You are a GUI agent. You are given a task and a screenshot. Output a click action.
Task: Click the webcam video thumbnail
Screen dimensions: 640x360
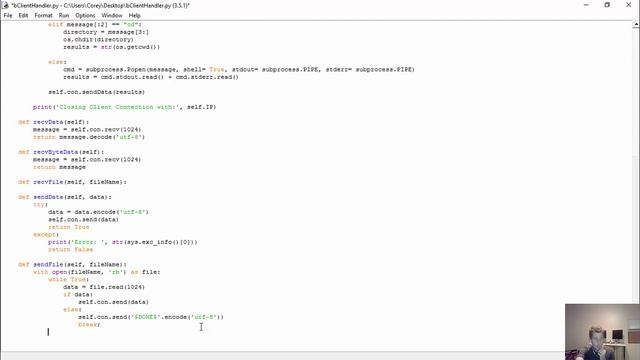pyautogui.click(x=602, y=332)
